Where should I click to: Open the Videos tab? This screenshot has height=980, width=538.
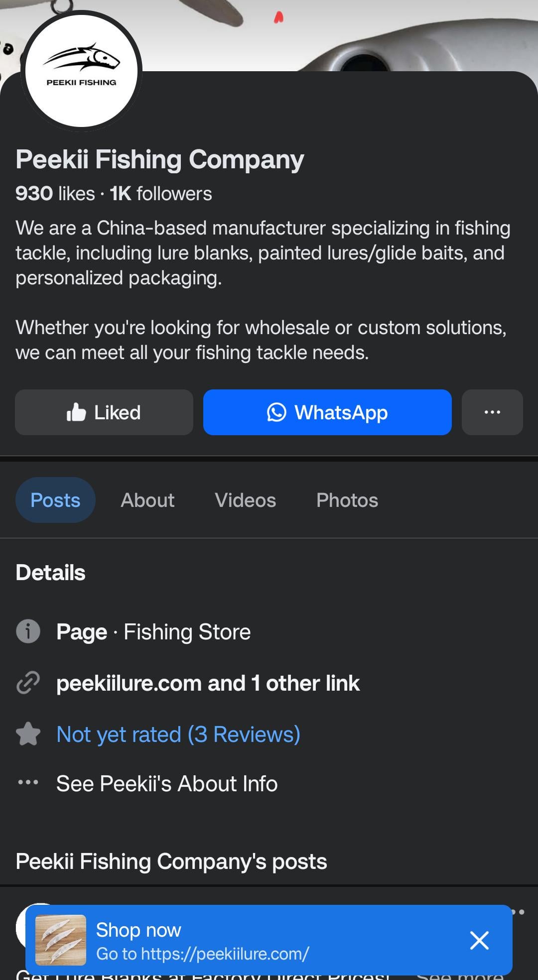tap(245, 500)
